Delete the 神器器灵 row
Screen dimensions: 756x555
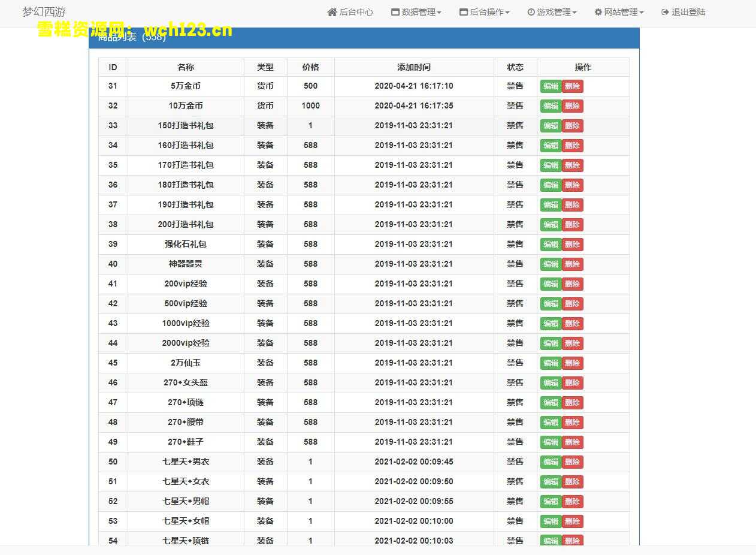(572, 264)
